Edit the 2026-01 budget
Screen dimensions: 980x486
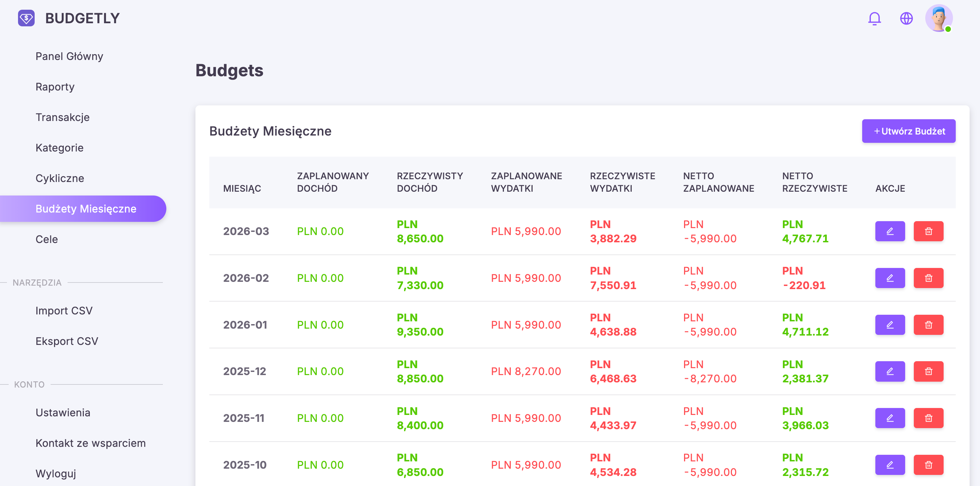890,324
